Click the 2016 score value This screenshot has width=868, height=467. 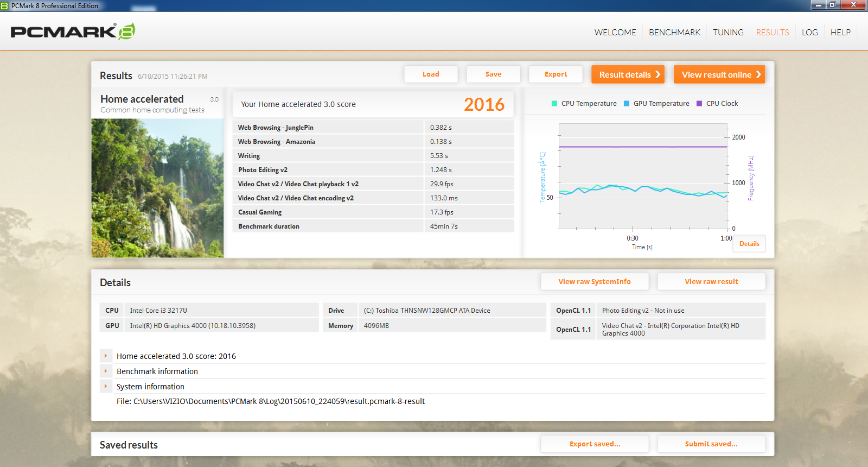(x=484, y=104)
